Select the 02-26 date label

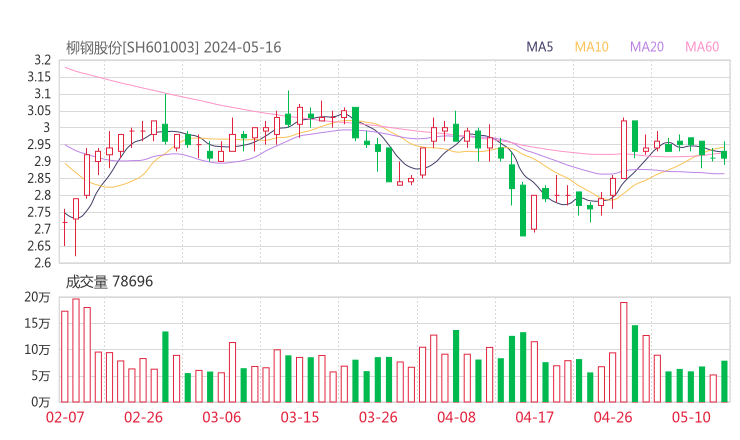pos(143,417)
